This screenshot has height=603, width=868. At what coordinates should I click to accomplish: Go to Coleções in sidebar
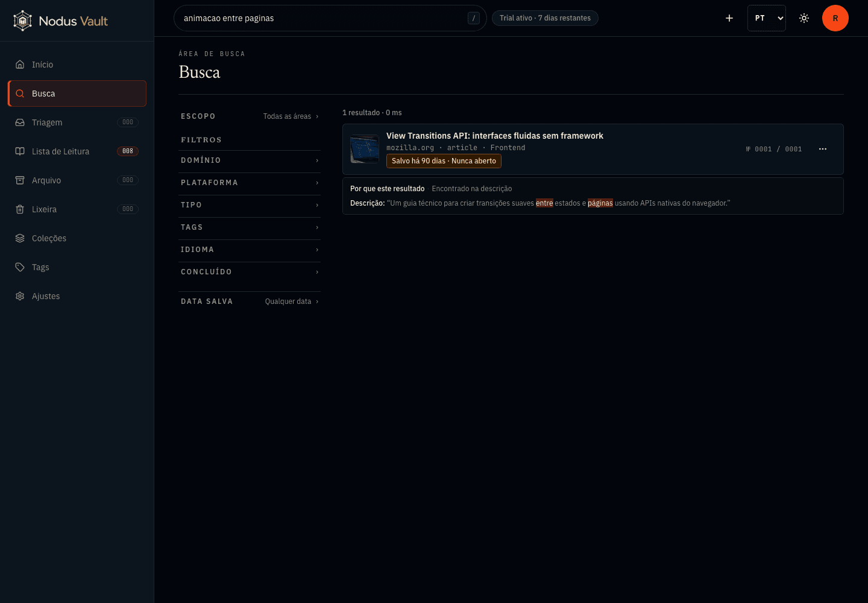[77, 238]
